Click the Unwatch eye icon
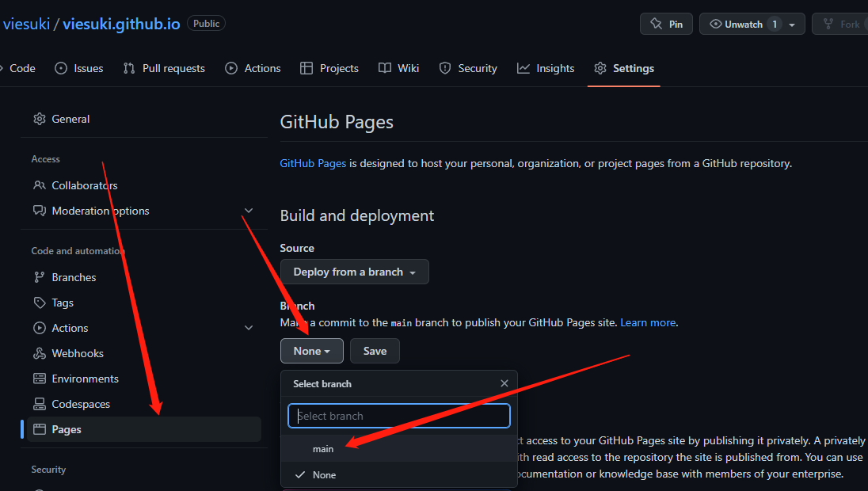The image size is (868, 491). pos(716,24)
